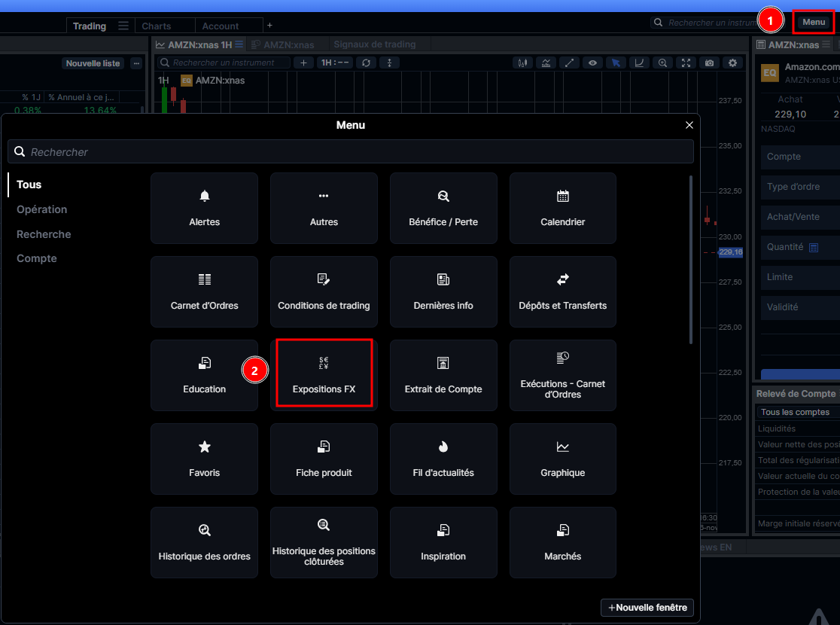Open the Nouvelle liste options button
This screenshot has height=625, width=840.
coord(135,63)
